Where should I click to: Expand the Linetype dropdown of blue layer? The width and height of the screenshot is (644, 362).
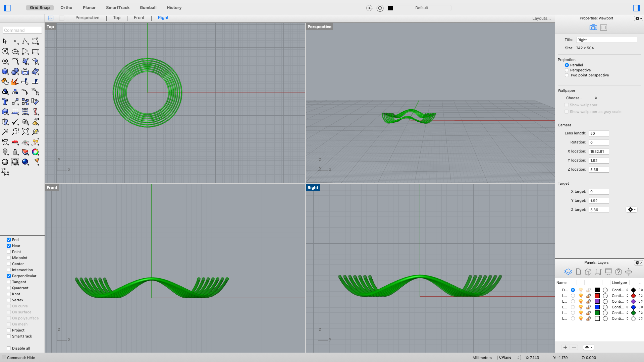(x=627, y=307)
